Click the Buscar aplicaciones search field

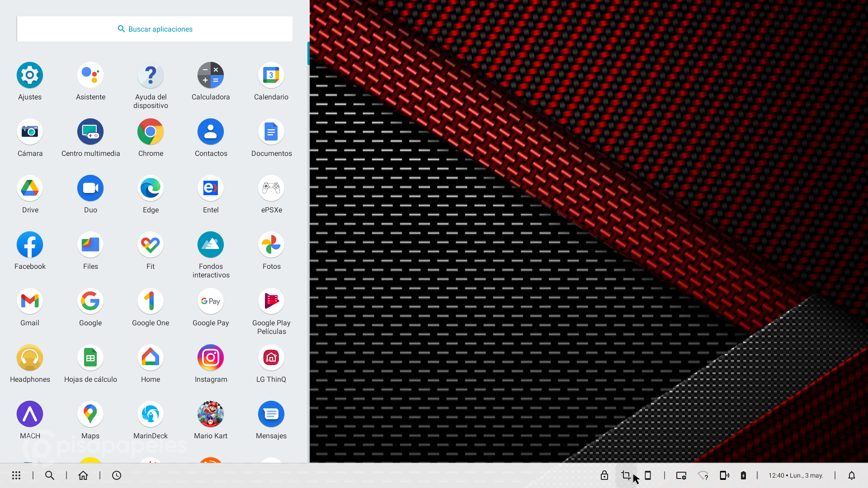pyautogui.click(x=155, y=29)
